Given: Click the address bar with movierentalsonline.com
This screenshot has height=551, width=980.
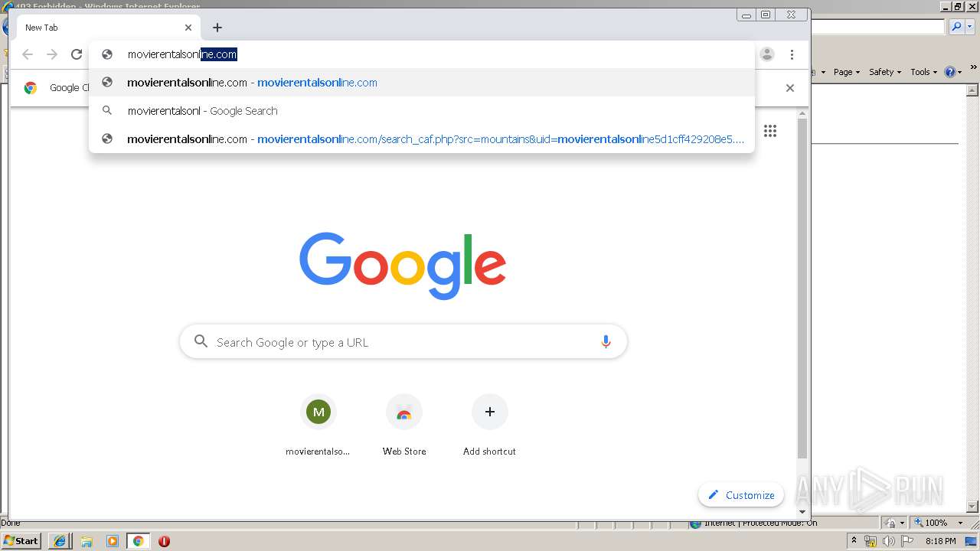Looking at the screenshot, I should coord(421,54).
